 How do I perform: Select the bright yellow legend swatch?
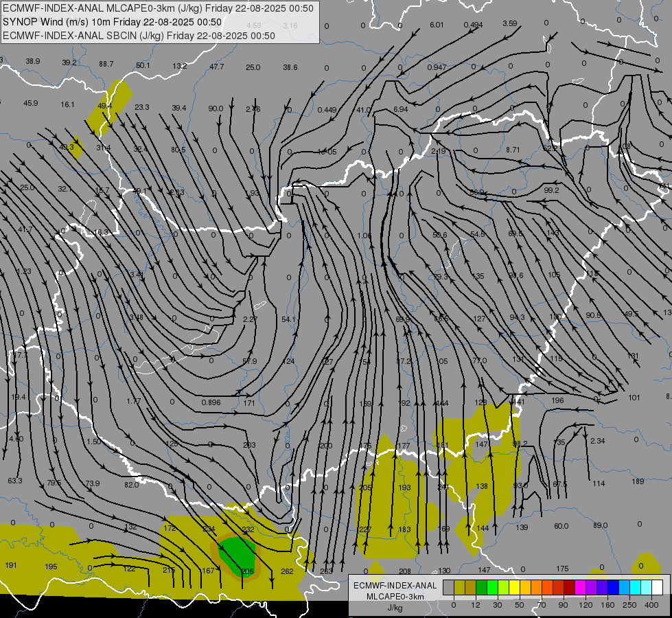pos(515,588)
